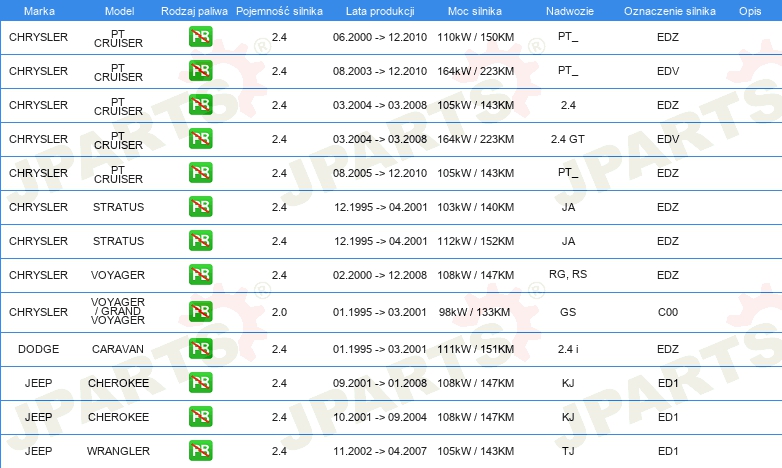Click the fuel icon in the Jeep Wrangler row
782x468 pixels.
(x=200, y=451)
